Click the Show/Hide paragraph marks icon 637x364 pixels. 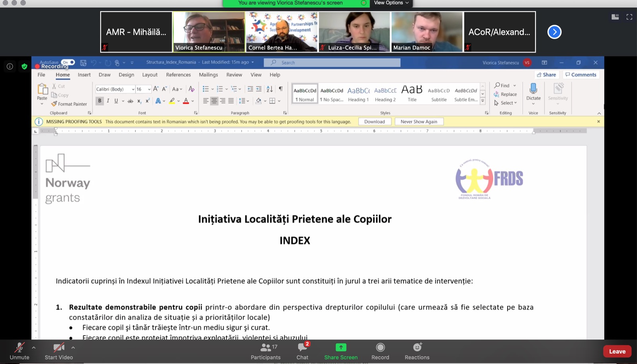pyautogui.click(x=281, y=89)
